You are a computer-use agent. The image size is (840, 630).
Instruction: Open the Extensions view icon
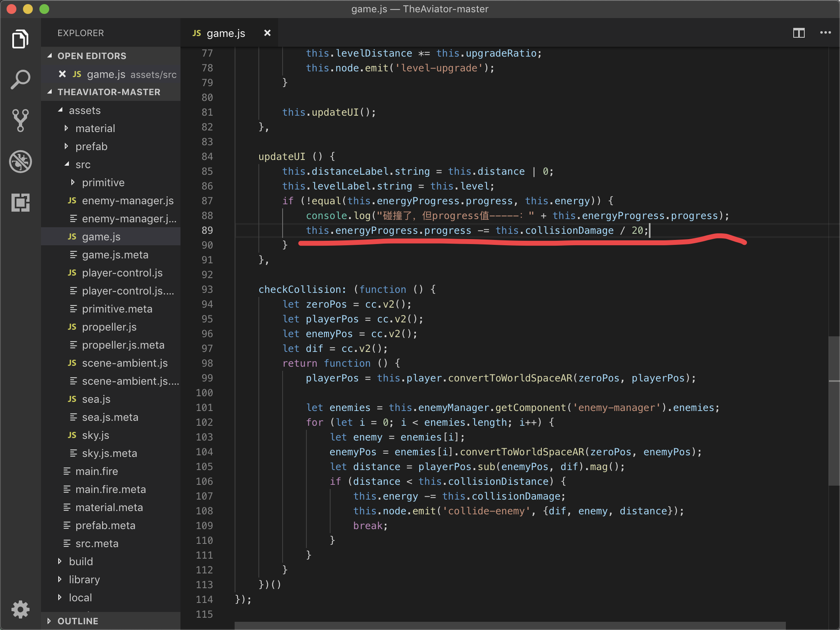[x=20, y=202]
